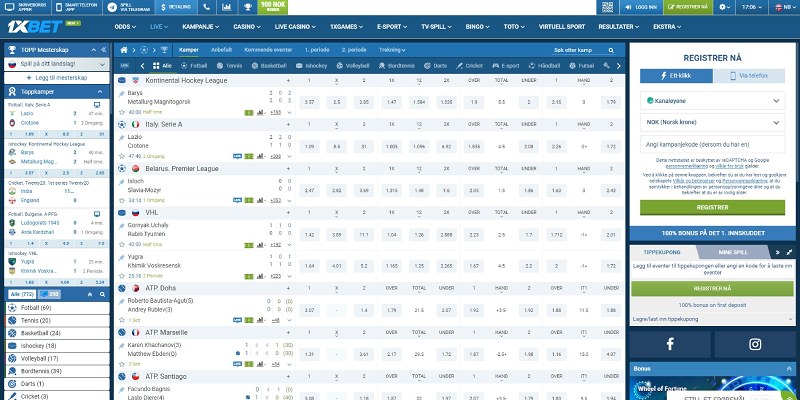This screenshot has width=800, height=400.
Task: Select the Via telefon registration tab
Action: (749, 76)
